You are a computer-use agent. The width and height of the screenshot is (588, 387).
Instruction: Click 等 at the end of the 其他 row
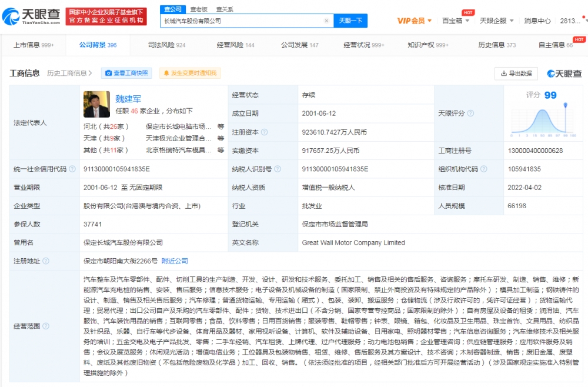[221, 150]
